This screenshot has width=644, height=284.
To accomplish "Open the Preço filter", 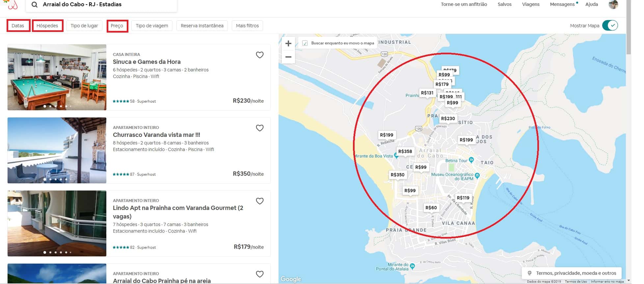I will point(117,26).
